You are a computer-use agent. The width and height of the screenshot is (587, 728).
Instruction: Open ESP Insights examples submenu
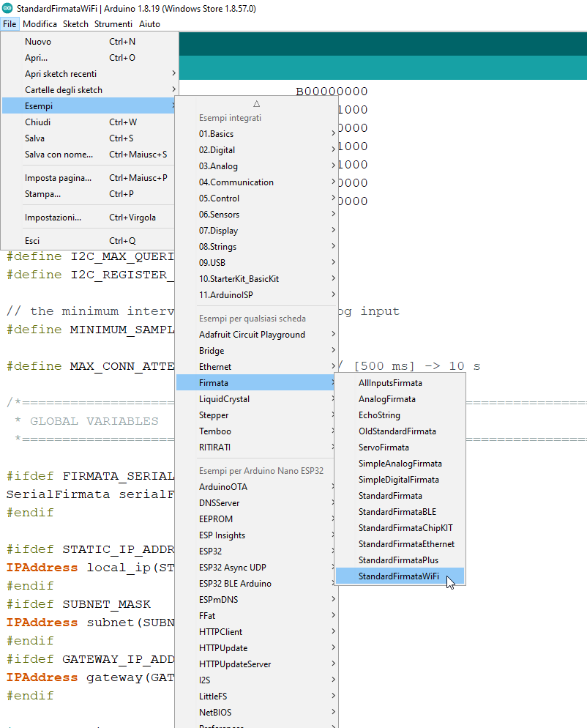257,535
